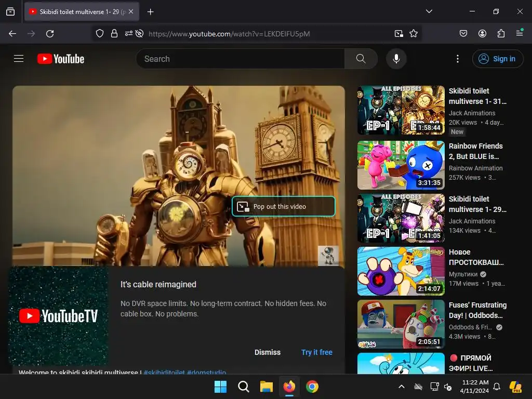This screenshot has width=532, height=399.
Task: Select the youtube.com URL address field
Action: pyautogui.click(x=229, y=34)
